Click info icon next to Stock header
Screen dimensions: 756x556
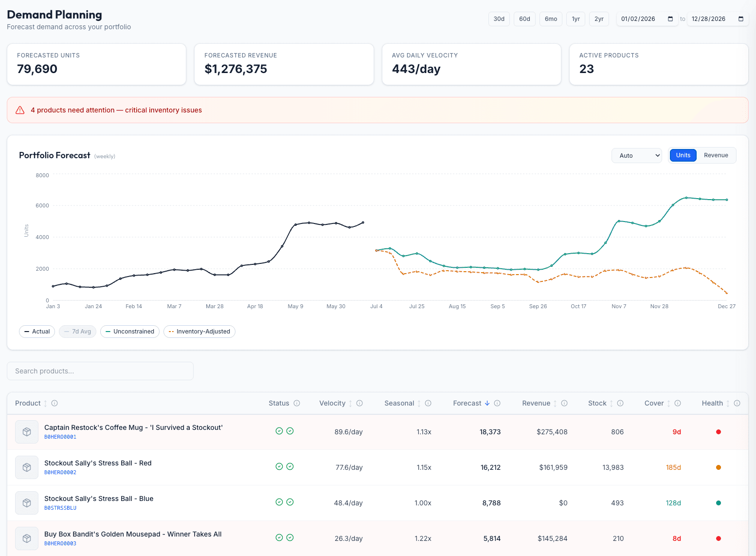[x=620, y=403]
